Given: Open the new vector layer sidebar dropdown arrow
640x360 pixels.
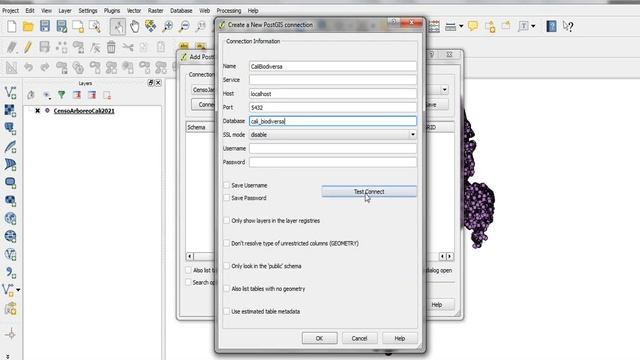Looking at the screenshot, I should click(x=18, y=290).
